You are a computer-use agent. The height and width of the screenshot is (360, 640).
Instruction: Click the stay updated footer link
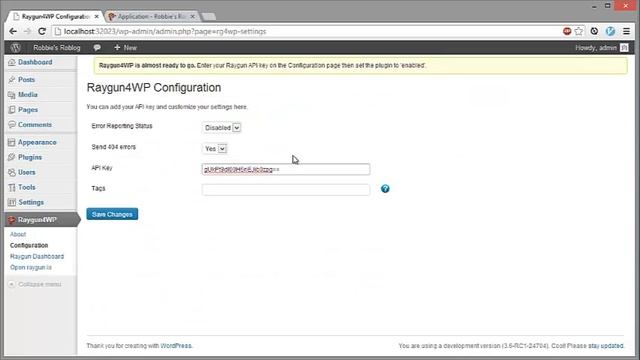[x=606, y=346]
